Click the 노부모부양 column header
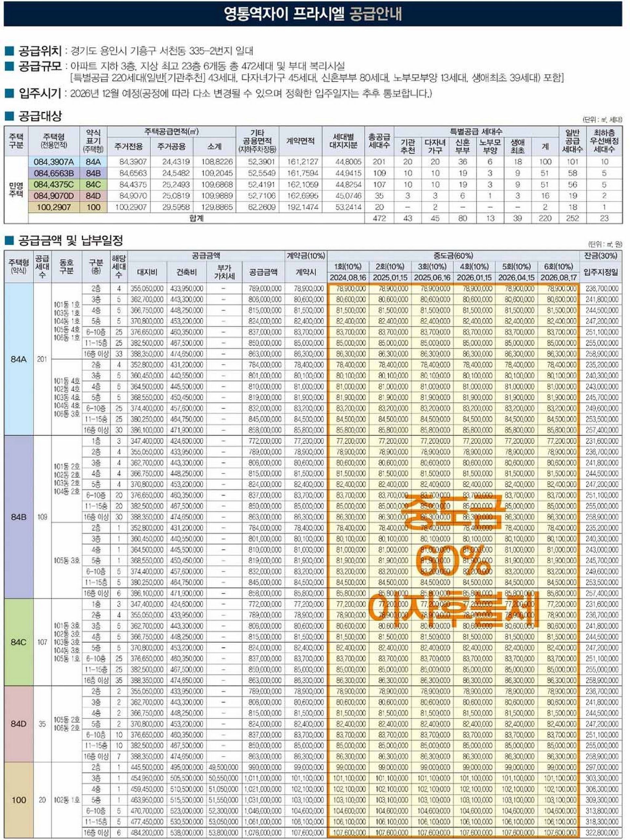Viewport: 630px width, 840px height. 490,146
